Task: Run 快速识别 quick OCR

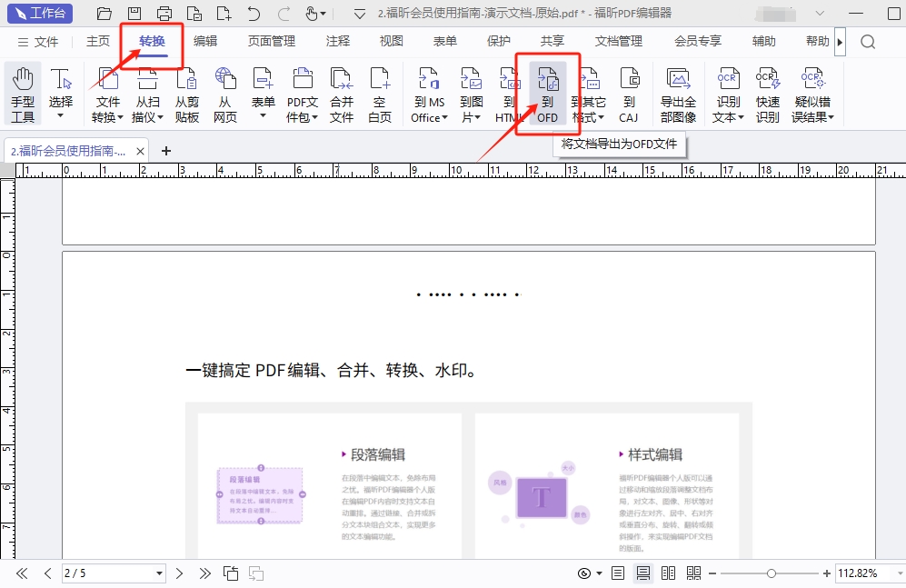Action: (768, 94)
